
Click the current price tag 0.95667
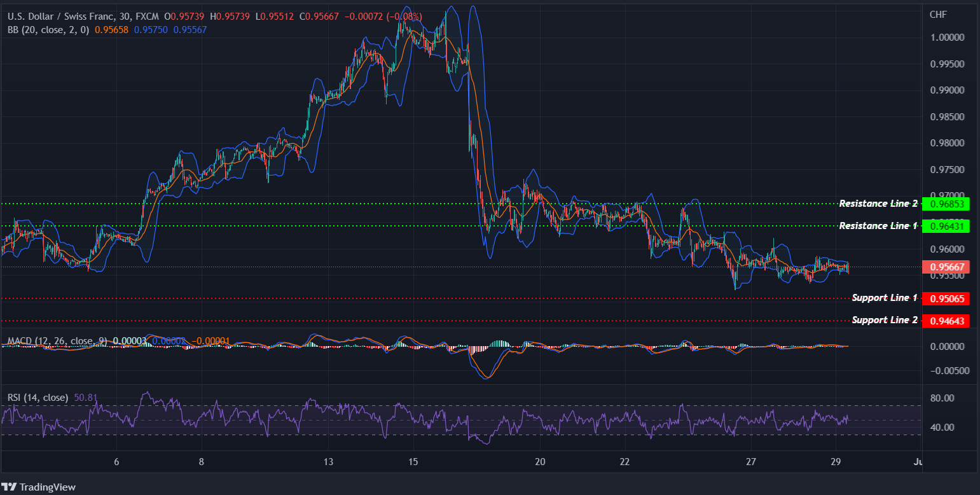point(946,267)
